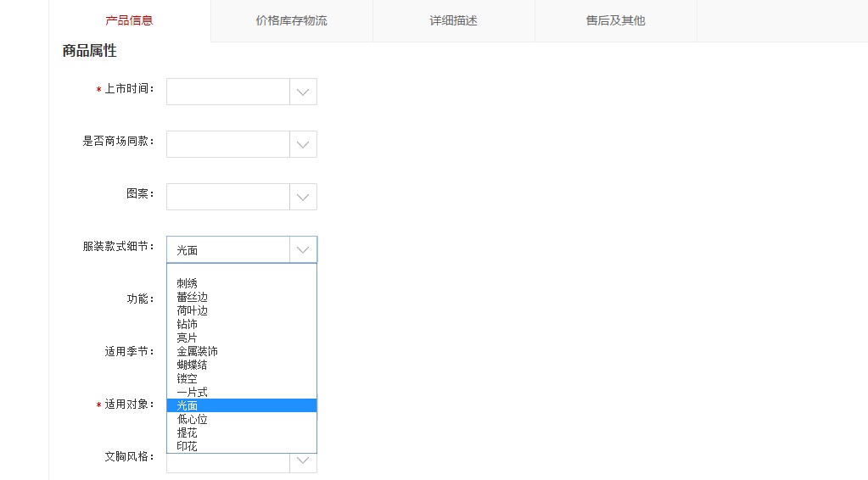Go to the 详细描述 tab
The height and width of the screenshot is (480, 868).
coord(453,20)
